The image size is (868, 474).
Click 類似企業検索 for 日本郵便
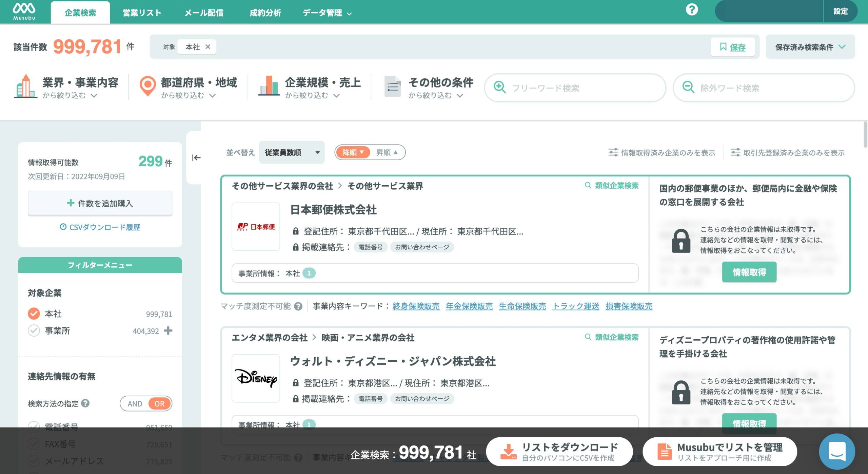[x=612, y=185]
